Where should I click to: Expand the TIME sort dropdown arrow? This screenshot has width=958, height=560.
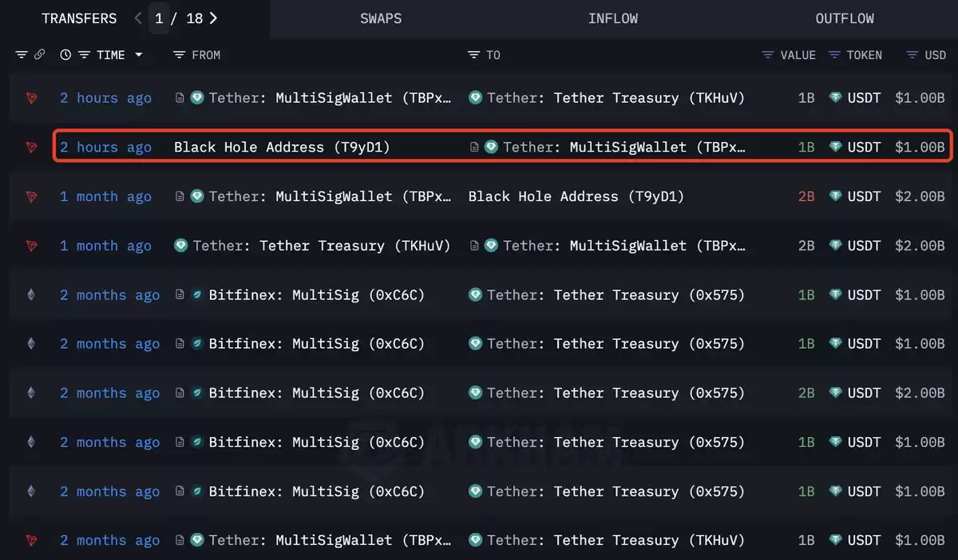coord(139,55)
